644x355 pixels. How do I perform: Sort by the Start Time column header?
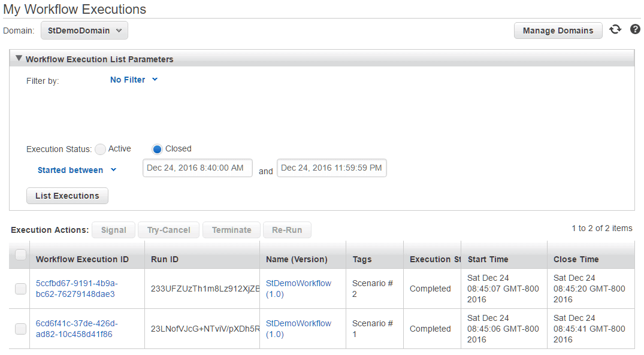[x=488, y=259]
